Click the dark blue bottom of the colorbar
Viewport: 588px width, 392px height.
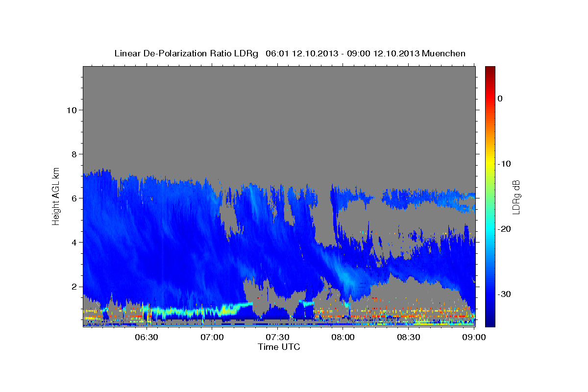(490, 322)
